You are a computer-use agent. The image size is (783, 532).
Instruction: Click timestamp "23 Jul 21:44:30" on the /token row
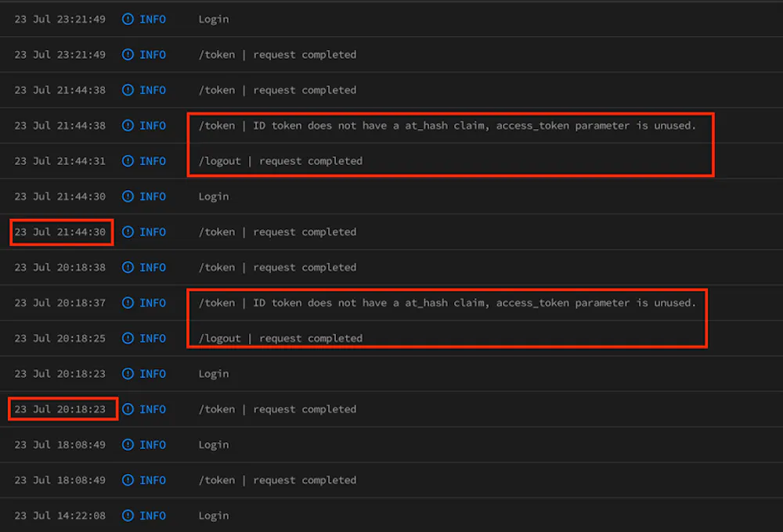click(60, 232)
